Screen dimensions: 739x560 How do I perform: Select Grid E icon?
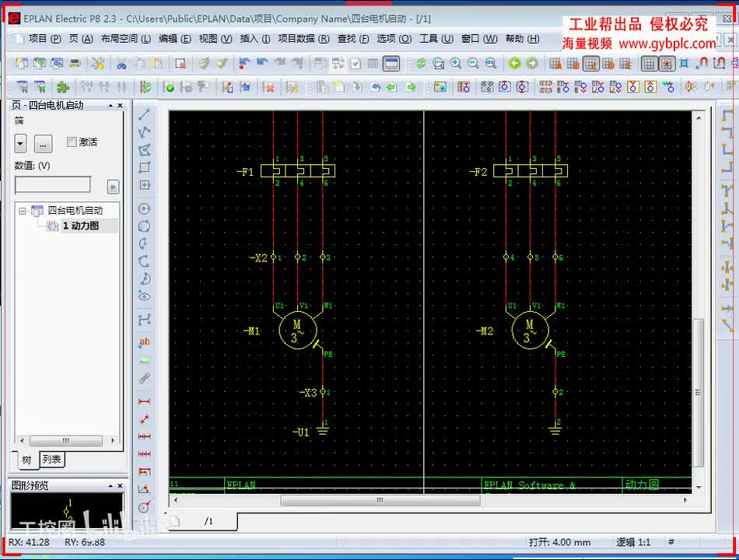point(625,64)
